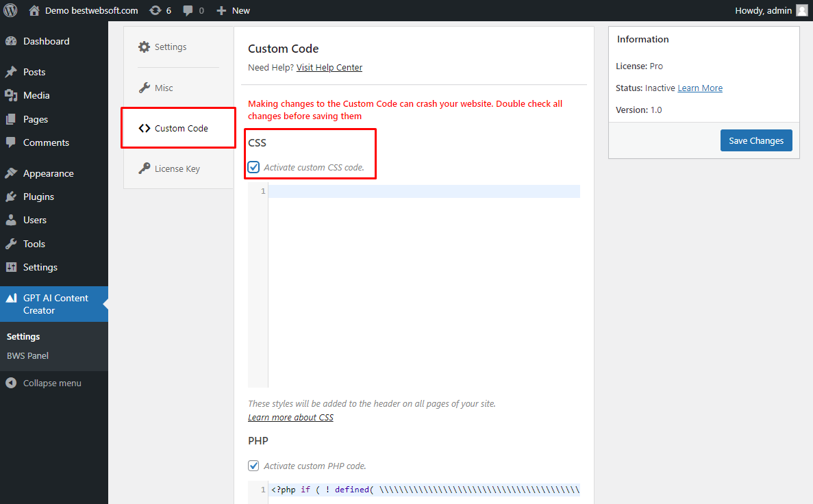Viewport: 813px width, 504px height.
Task: Follow Learn More link next to Status
Action: 700,88
